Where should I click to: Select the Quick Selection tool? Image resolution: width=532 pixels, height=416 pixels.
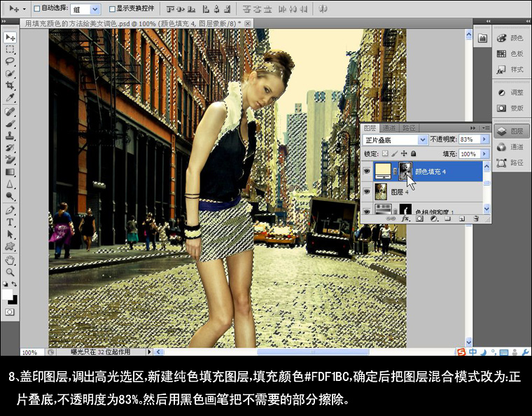[x=10, y=74]
